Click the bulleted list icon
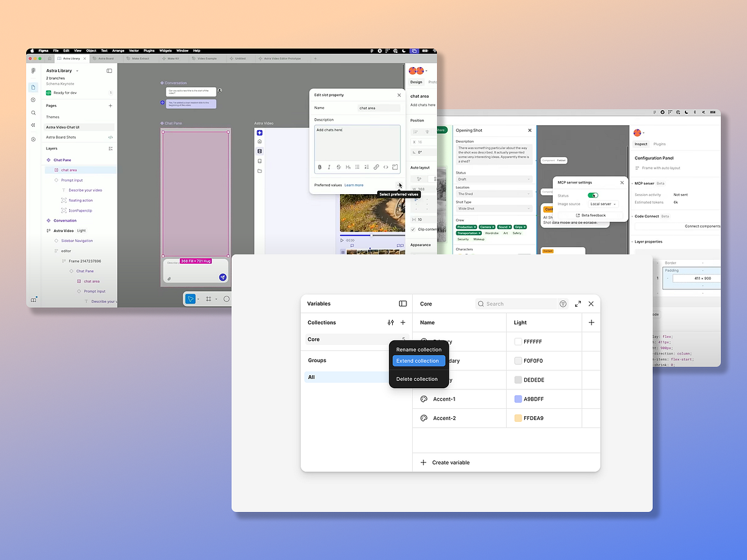This screenshot has width=747, height=560. click(358, 167)
